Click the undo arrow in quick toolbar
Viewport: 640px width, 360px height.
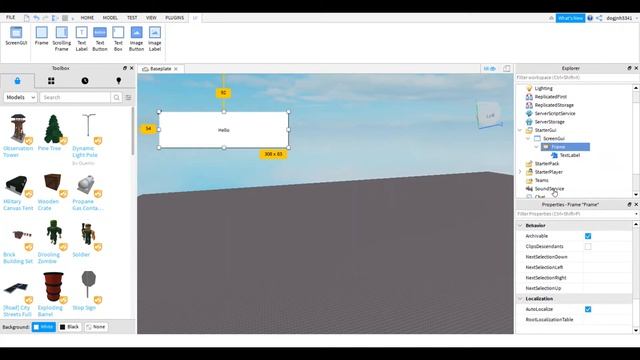pos(36,18)
